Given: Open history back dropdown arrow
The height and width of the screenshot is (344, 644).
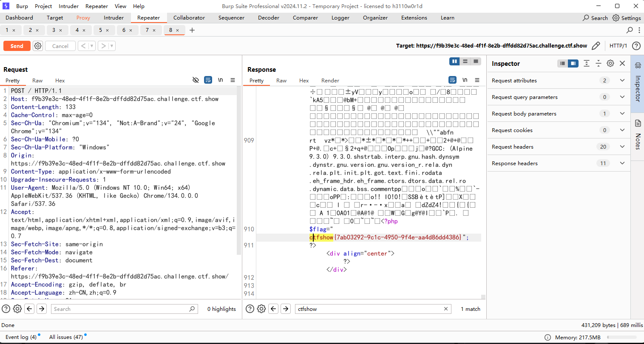Looking at the screenshot, I should click(92, 46).
